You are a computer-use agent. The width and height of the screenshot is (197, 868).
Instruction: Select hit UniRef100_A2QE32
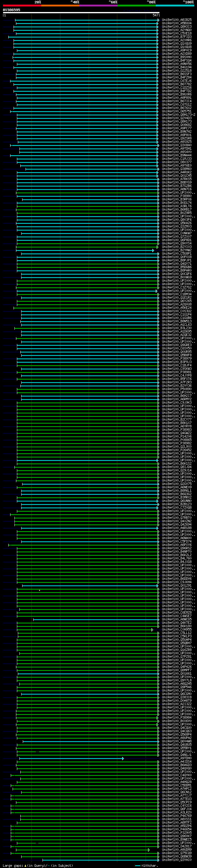176,335
